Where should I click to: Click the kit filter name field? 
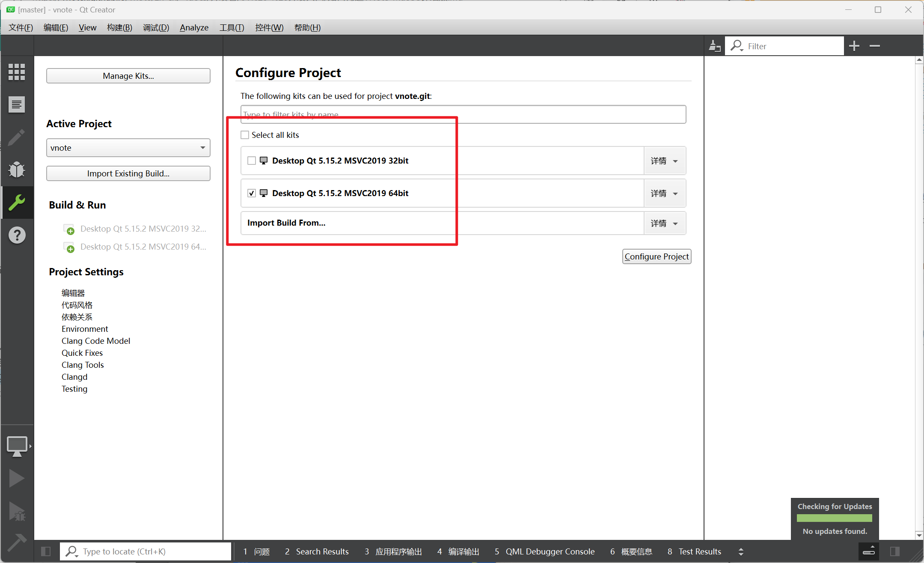click(463, 114)
